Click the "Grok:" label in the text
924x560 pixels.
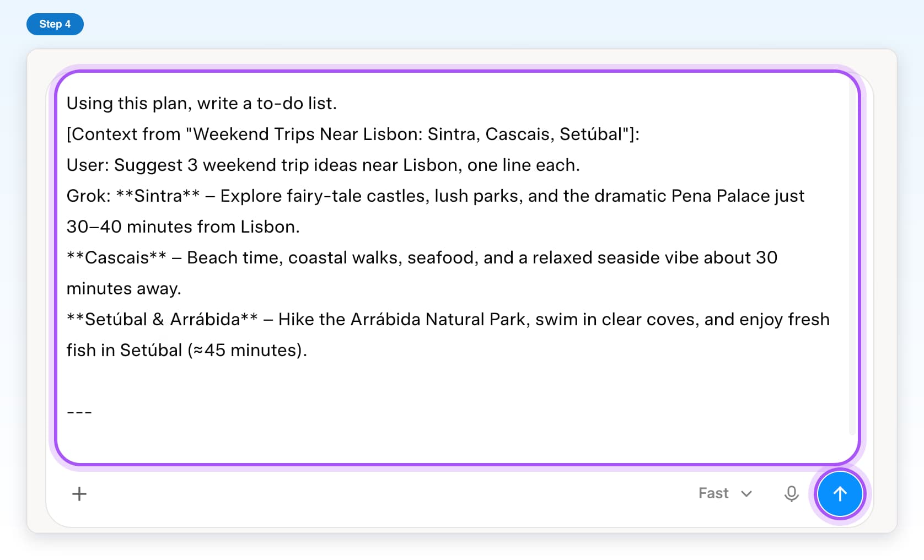coord(89,196)
